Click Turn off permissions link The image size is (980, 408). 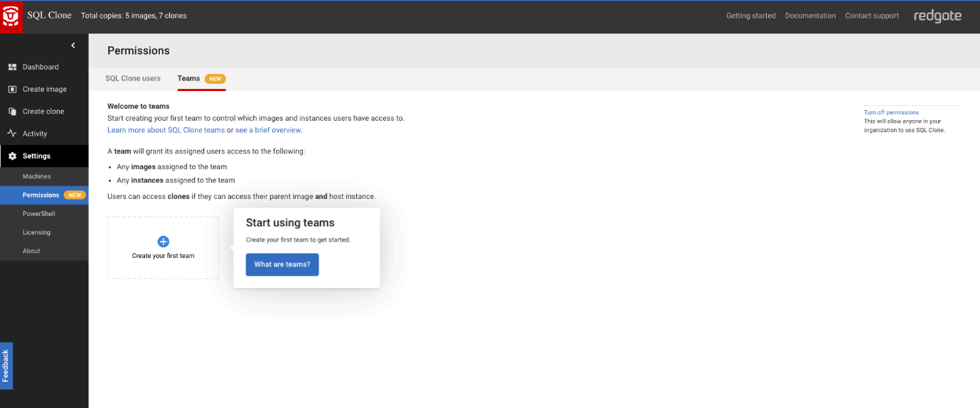click(891, 112)
